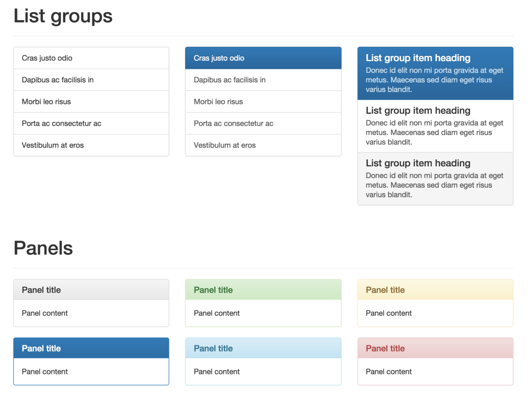Image resolution: width=532 pixels, height=405 pixels.
Task: Click the gray default Panel title
Action: tap(41, 290)
